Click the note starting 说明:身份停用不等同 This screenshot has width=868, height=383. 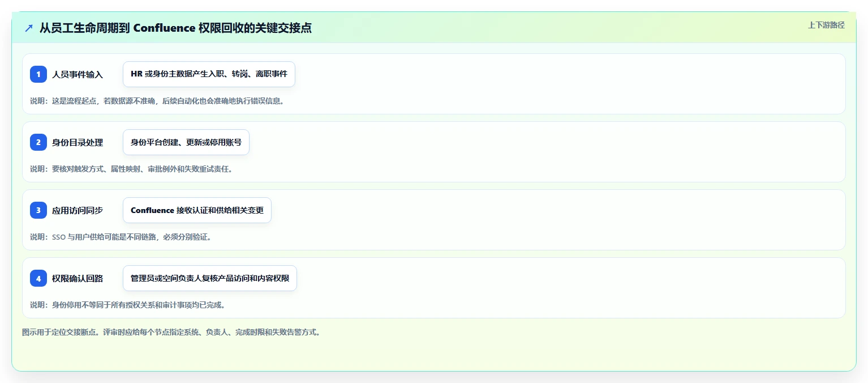128,305
